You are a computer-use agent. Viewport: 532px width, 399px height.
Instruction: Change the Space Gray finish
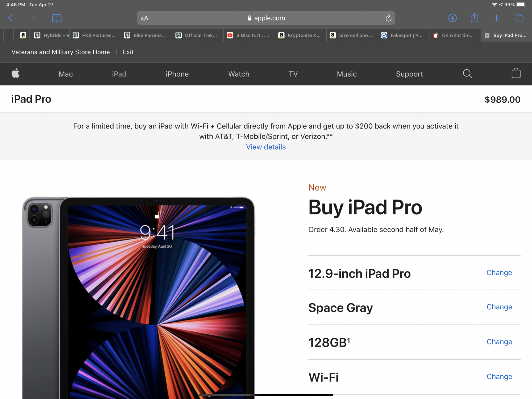click(x=499, y=307)
